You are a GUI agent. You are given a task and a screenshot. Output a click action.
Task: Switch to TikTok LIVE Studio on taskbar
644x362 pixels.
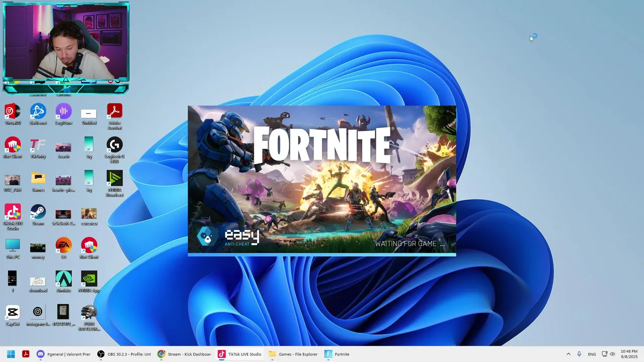click(x=239, y=354)
